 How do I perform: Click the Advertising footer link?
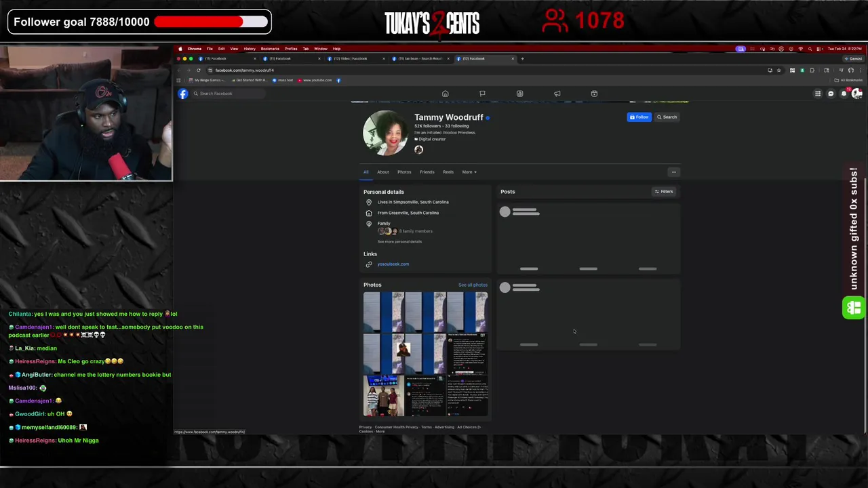click(444, 427)
